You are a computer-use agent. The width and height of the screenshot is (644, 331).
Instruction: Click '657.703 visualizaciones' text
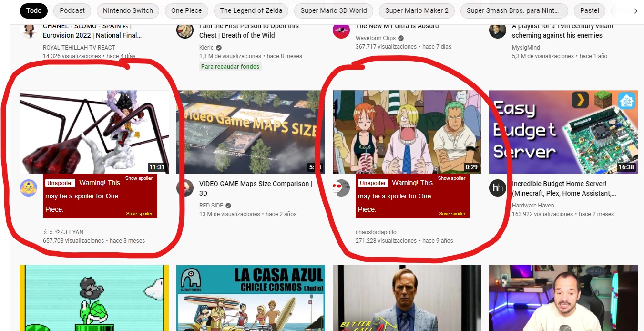tap(73, 241)
